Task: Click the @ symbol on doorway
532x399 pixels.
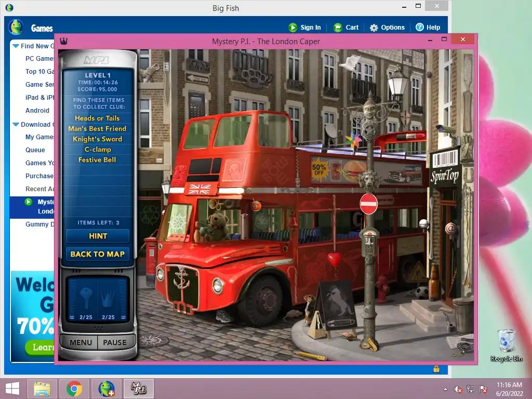Action: pos(451,229)
